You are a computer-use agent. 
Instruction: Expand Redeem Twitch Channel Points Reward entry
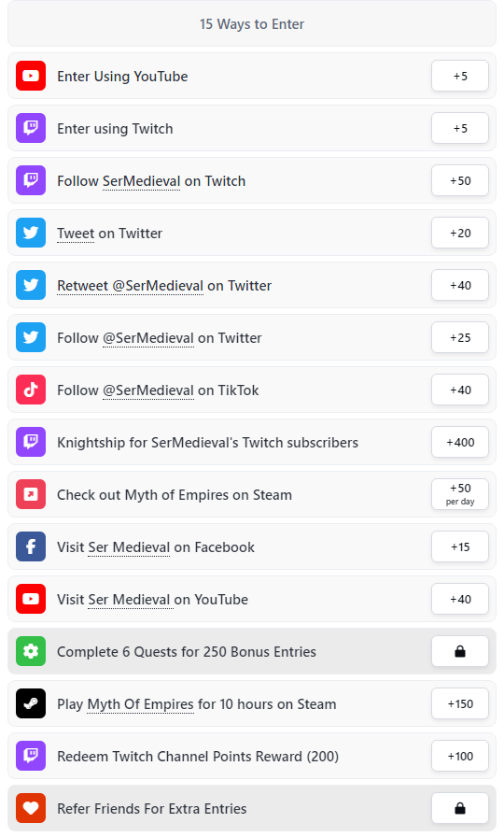[x=252, y=756]
